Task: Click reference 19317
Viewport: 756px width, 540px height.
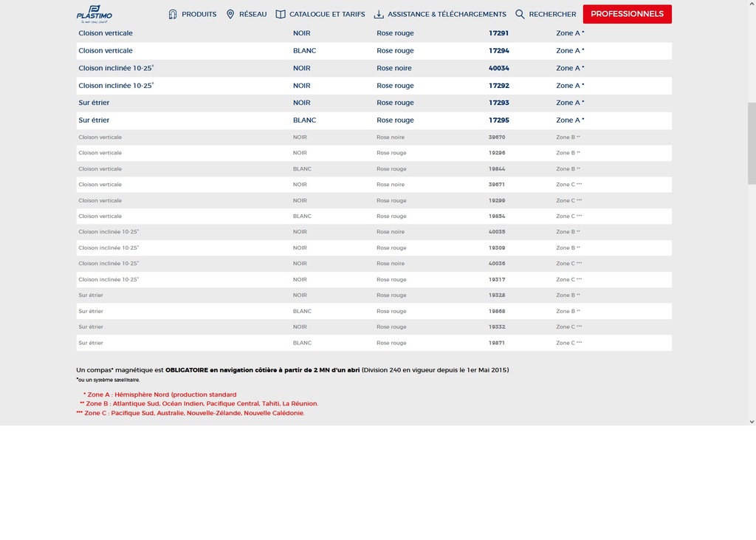Action: click(497, 279)
